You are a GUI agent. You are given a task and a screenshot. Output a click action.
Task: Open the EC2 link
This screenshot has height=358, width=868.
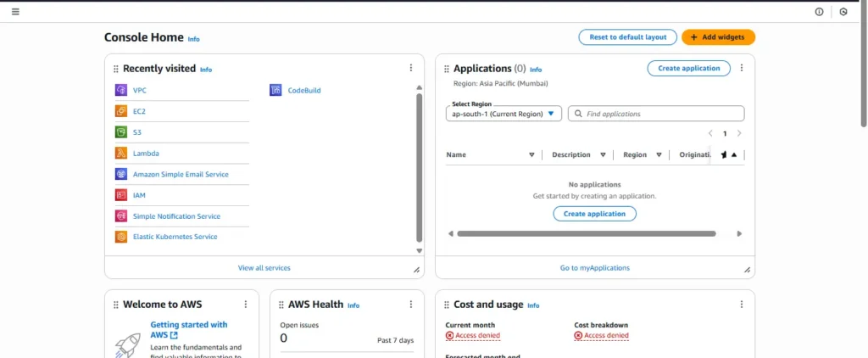pyautogui.click(x=139, y=111)
